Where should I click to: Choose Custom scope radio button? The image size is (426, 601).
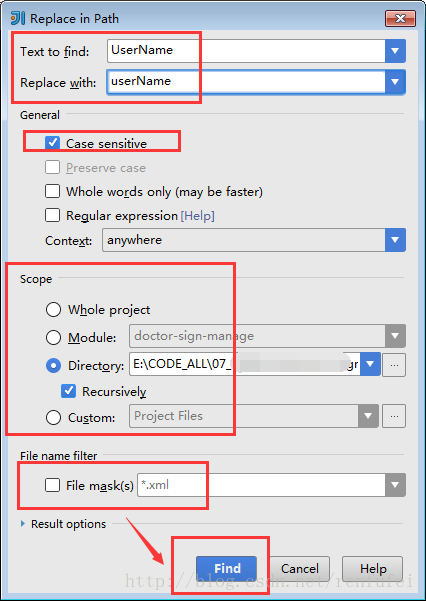click(53, 417)
